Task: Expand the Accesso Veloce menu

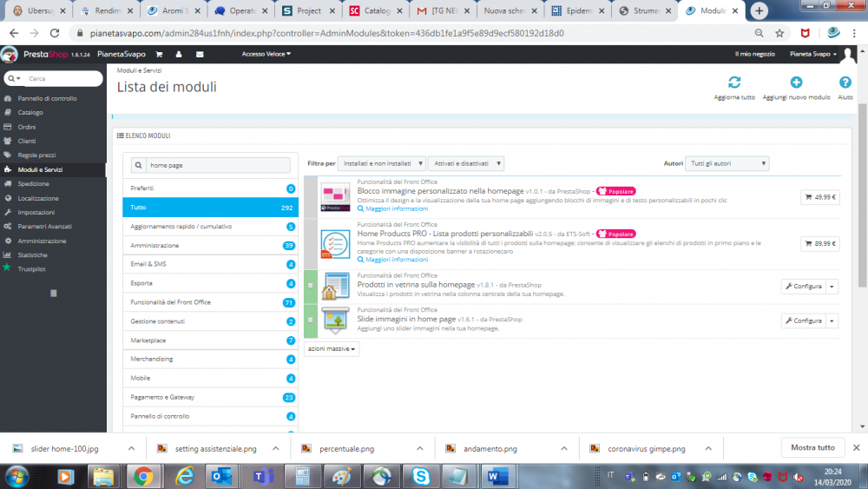Action: [x=266, y=54]
